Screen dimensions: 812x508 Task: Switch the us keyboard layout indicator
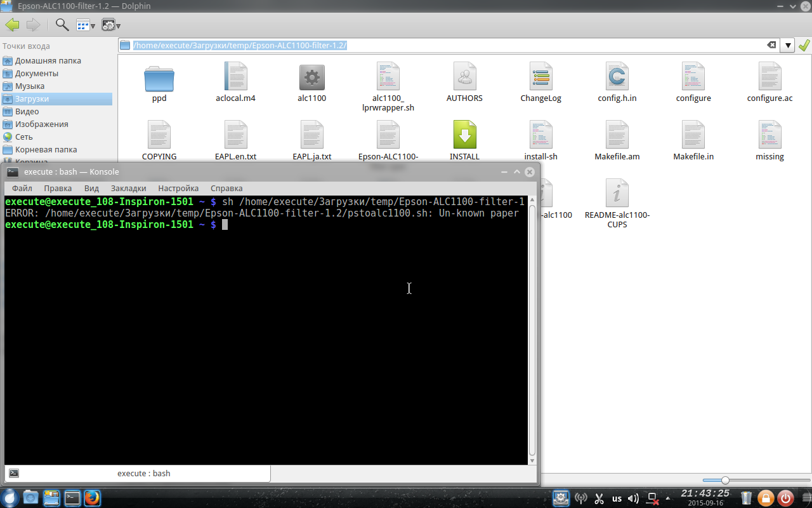coord(617,498)
